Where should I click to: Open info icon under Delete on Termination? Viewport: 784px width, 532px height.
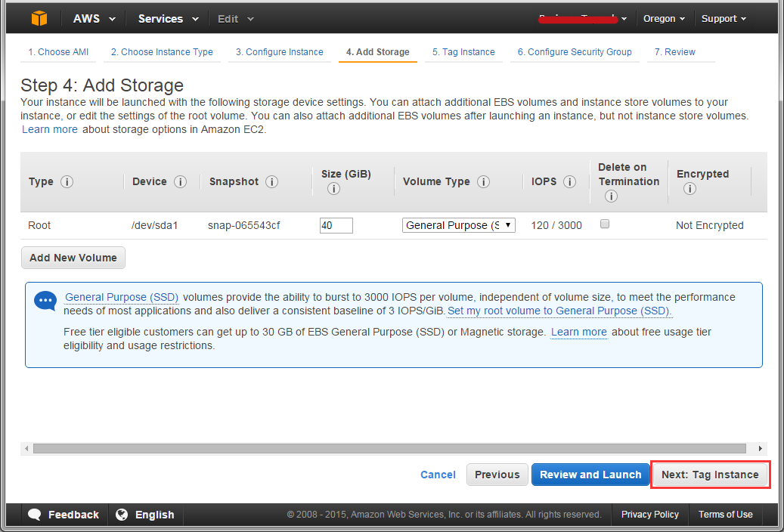(x=611, y=196)
